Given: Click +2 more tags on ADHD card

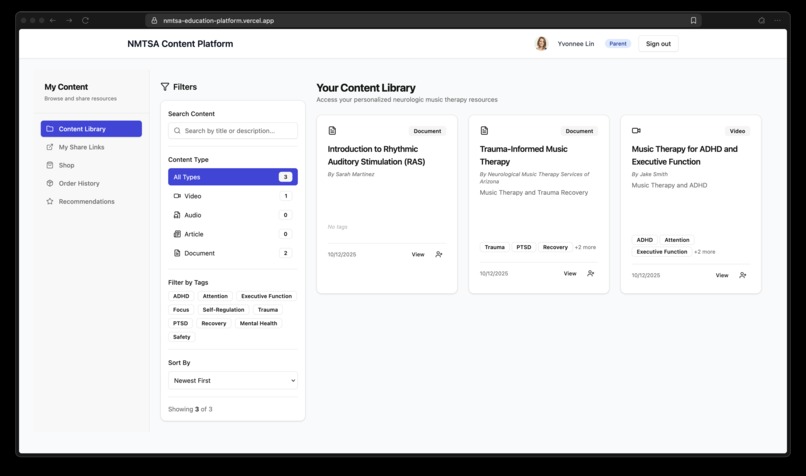Looking at the screenshot, I should (x=705, y=252).
